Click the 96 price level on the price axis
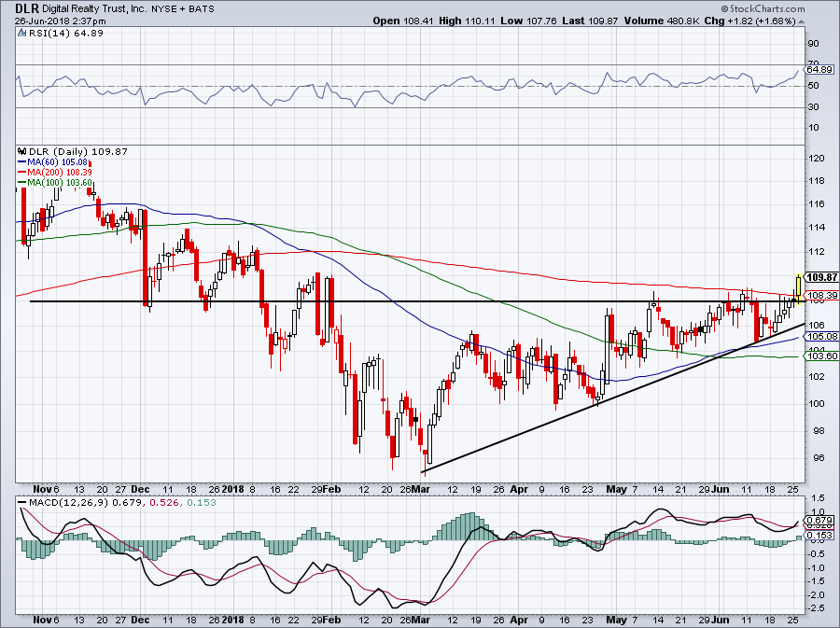The height and width of the screenshot is (628, 840). tap(819, 458)
